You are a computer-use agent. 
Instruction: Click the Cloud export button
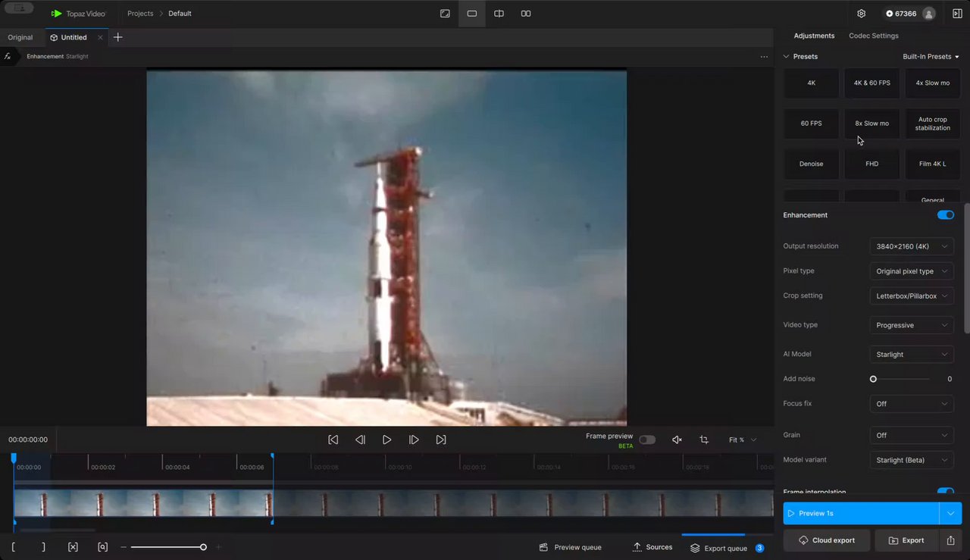point(828,540)
